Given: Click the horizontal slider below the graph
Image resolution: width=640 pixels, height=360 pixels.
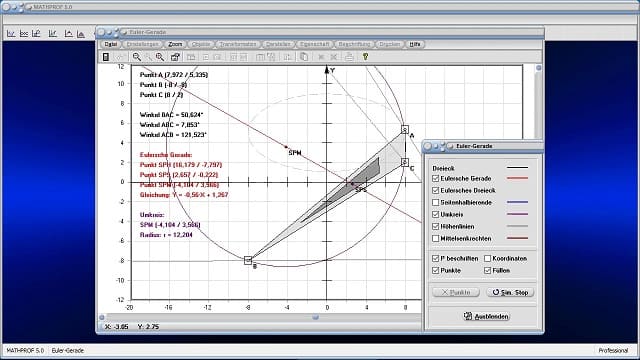Looking at the screenshot, I should [316, 317].
